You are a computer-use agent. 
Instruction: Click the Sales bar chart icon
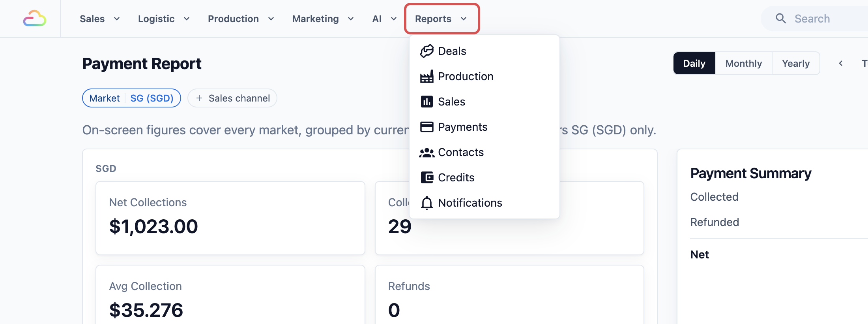(427, 102)
